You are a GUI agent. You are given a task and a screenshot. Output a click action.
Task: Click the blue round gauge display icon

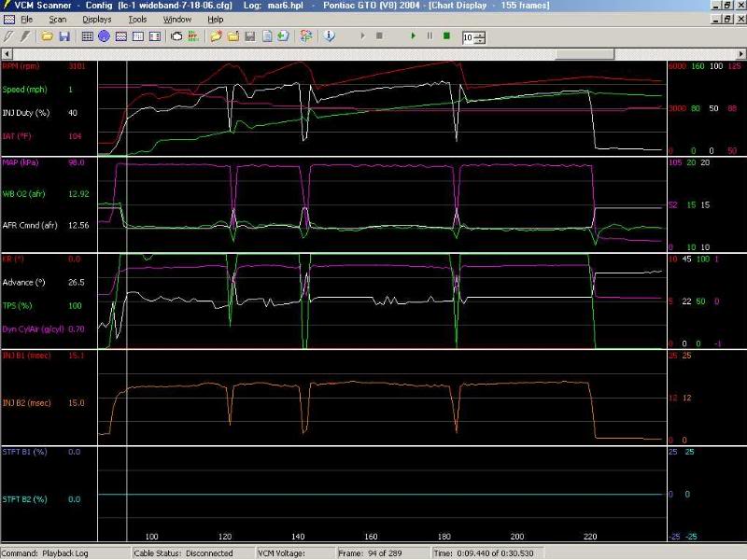(x=105, y=36)
